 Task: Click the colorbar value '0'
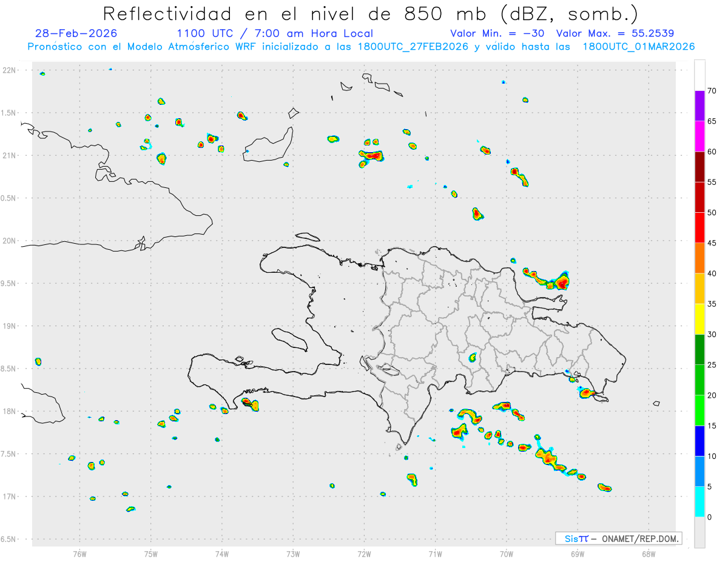coord(709,517)
